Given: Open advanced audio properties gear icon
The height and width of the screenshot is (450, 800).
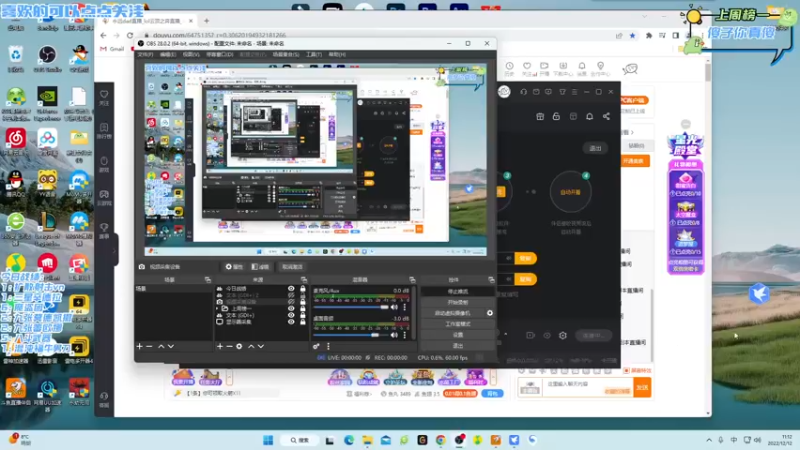Looking at the screenshot, I should pyautogui.click(x=316, y=346).
